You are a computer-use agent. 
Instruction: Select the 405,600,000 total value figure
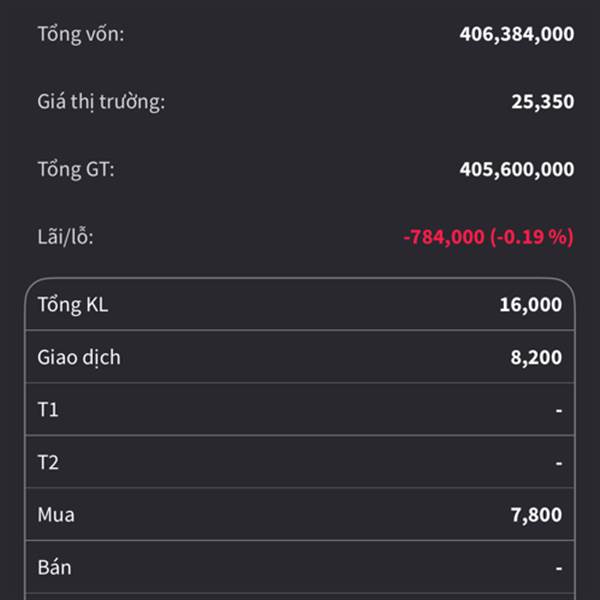[x=516, y=170]
